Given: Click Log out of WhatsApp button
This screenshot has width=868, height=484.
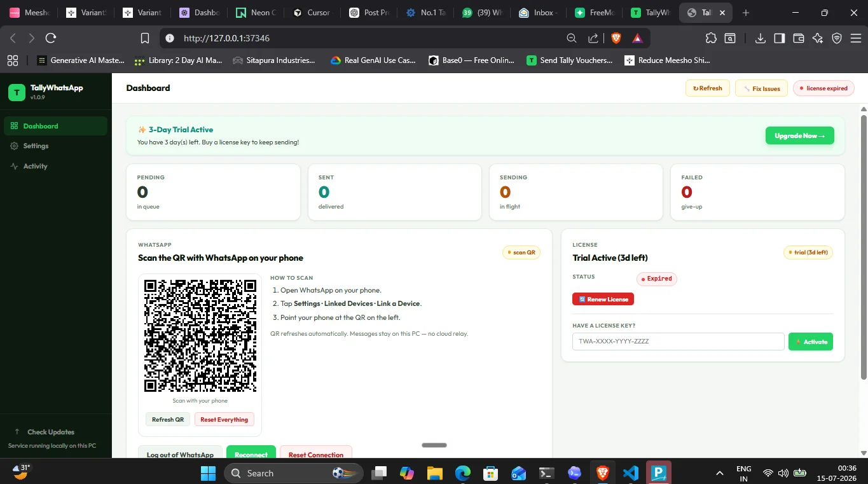Looking at the screenshot, I should pos(180,452).
